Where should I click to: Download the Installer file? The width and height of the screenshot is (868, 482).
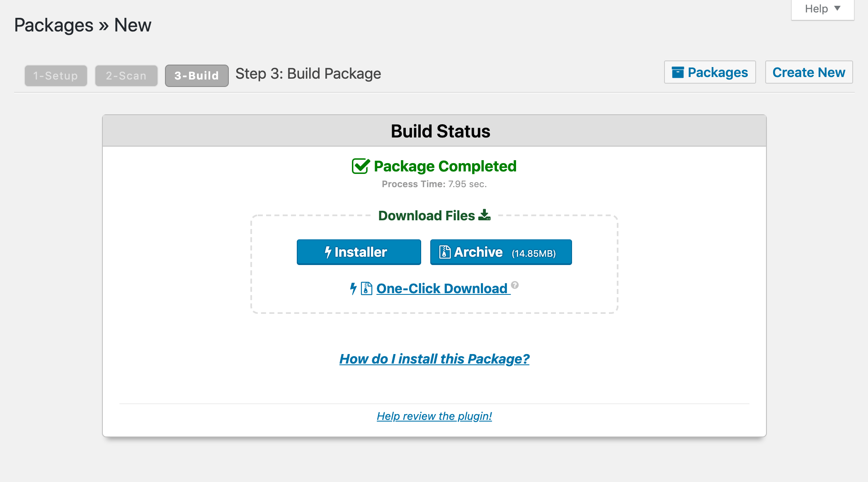click(359, 252)
